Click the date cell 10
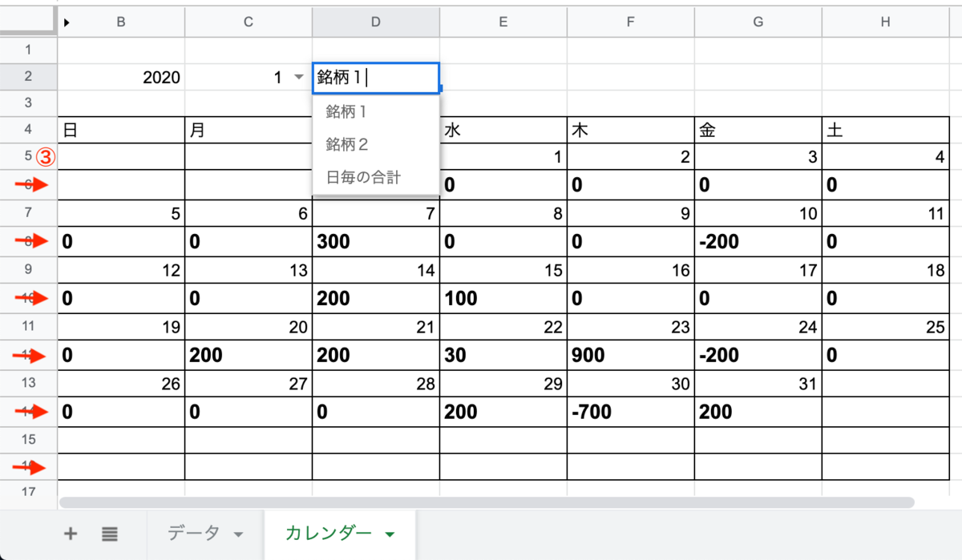The image size is (962, 560). pos(758,214)
